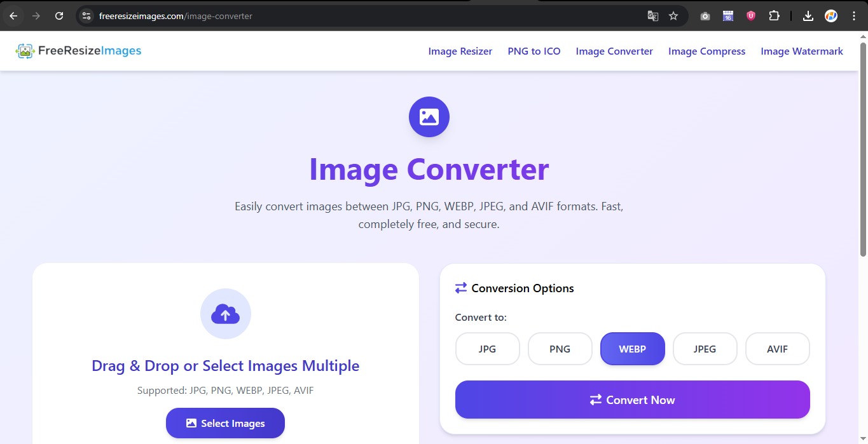Open site information icon in address bar
868x444 pixels.
[x=87, y=16]
